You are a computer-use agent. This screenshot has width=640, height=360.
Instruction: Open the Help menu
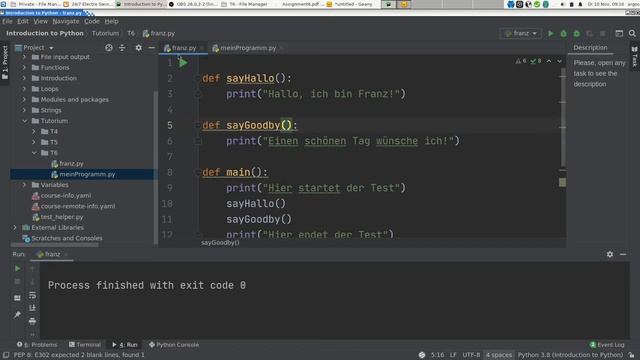[111, 21]
